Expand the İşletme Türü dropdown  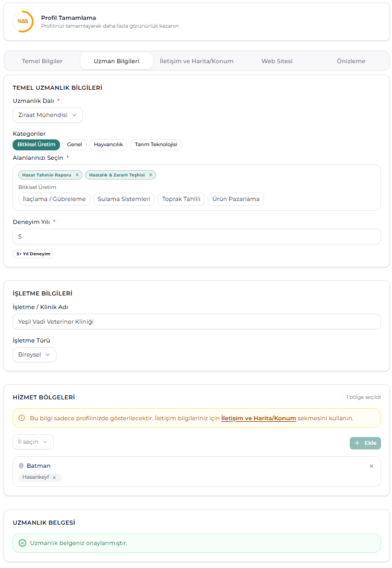(x=34, y=354)
